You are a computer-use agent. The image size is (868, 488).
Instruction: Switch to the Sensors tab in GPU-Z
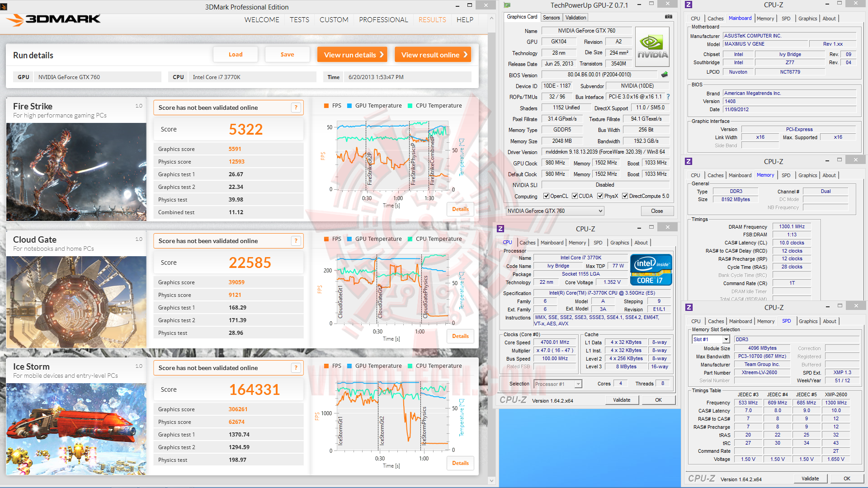pyautogui.click(x=551, y=18)
